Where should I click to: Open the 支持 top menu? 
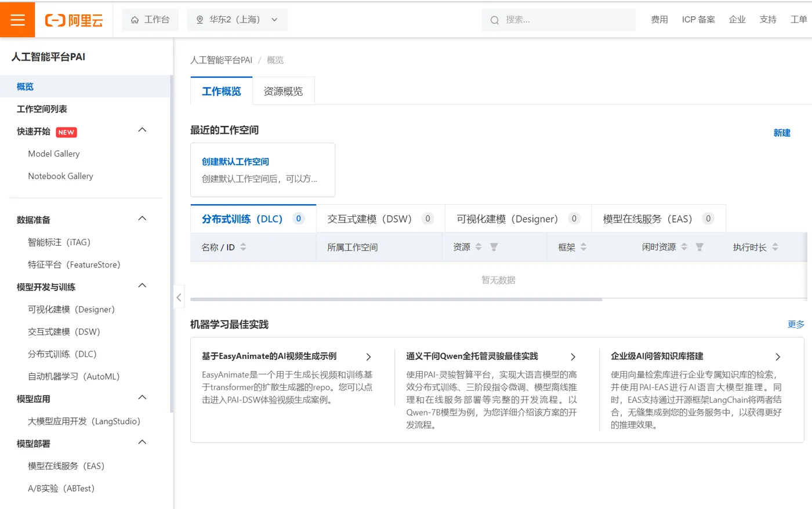coord(768,20)
